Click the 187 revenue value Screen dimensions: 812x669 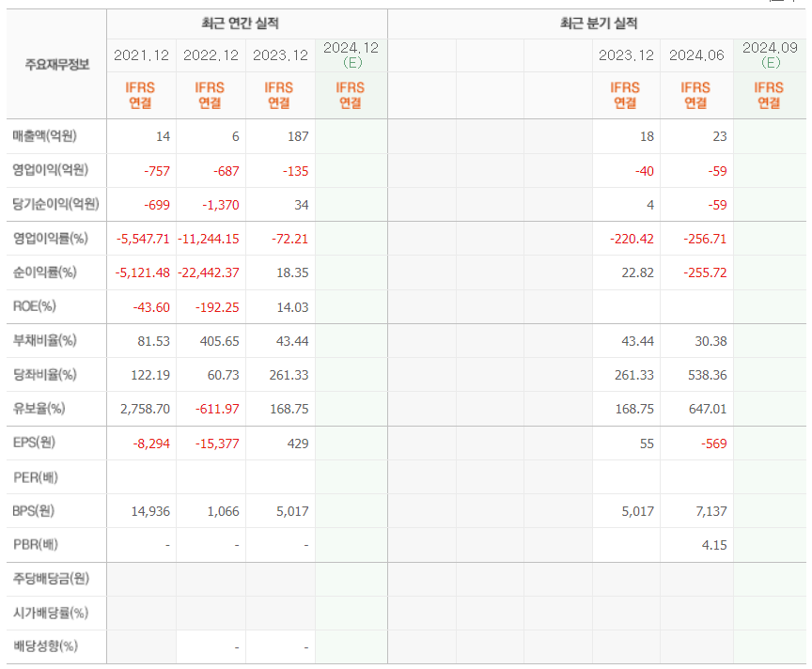(x=298, y=136)
